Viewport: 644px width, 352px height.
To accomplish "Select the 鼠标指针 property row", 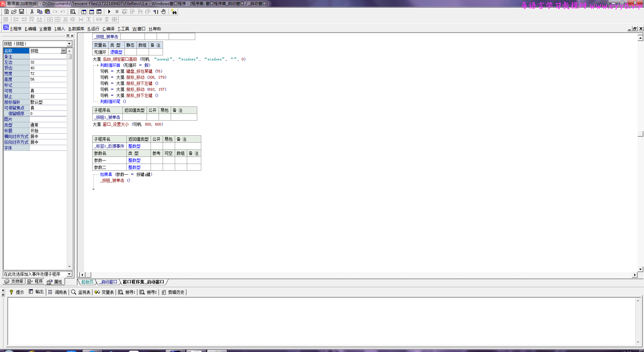I will coord(35,102).
